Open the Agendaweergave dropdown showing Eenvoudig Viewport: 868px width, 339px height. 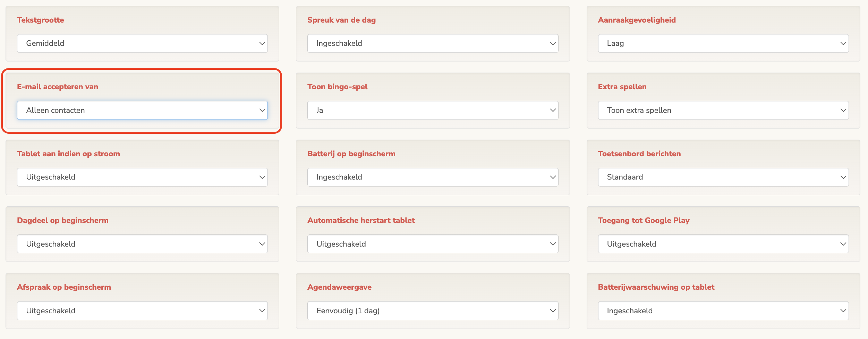(x=433, y=310)
